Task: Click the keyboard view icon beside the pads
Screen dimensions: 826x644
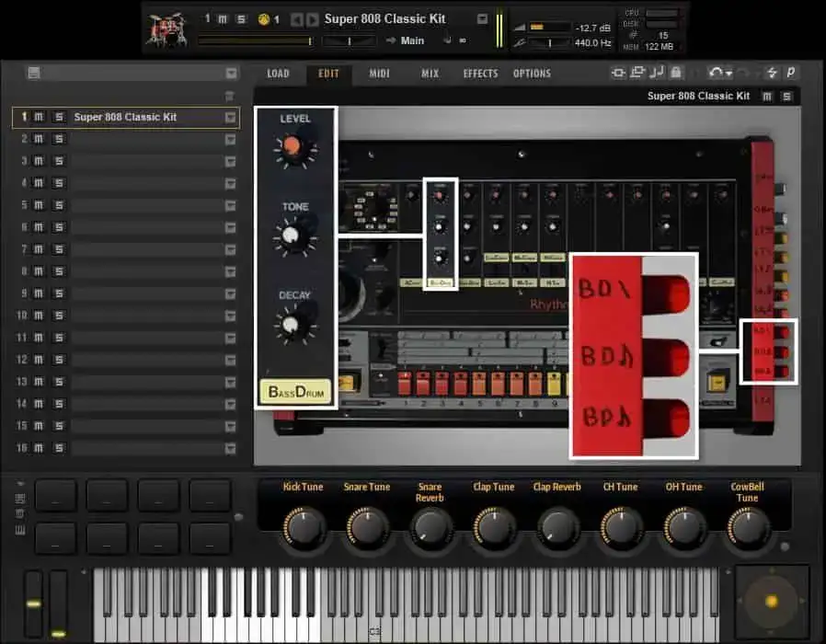Action: pos(20,530)
